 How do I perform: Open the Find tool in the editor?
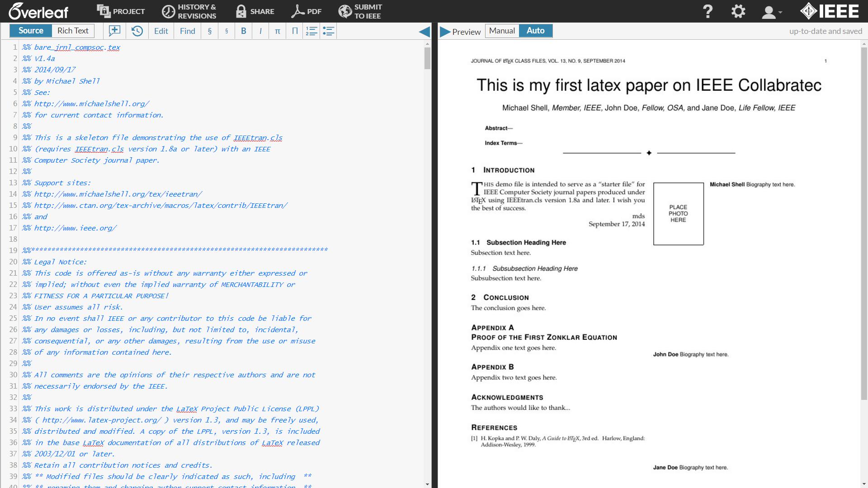click(187, 31)
